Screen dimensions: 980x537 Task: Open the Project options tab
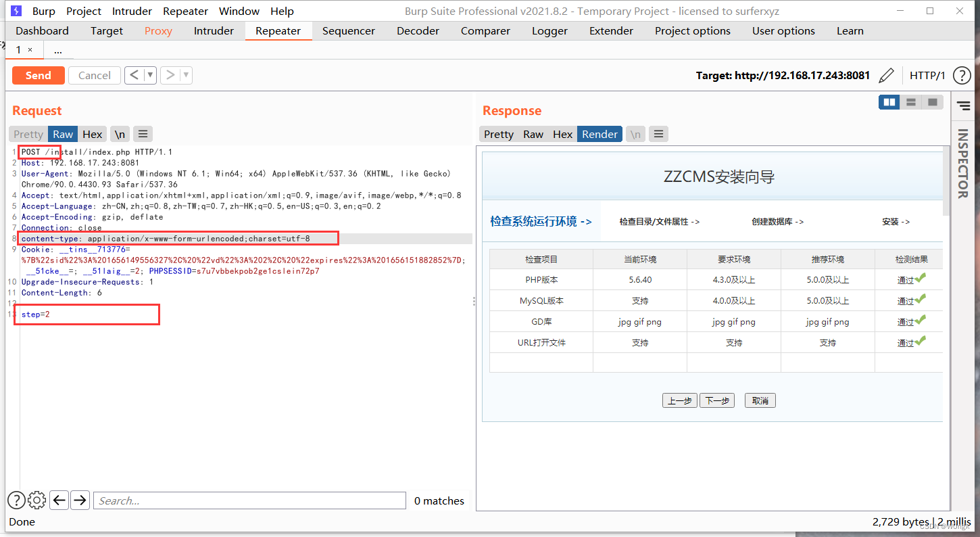693,30
